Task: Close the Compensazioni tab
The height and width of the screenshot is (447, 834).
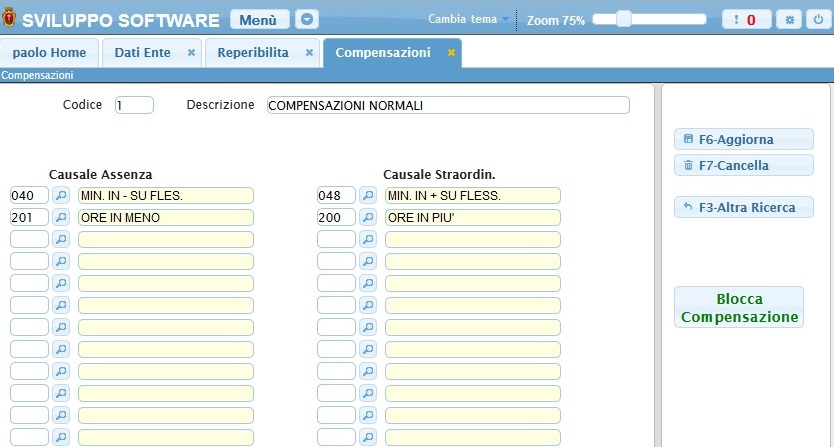Action: click(451, 53)
